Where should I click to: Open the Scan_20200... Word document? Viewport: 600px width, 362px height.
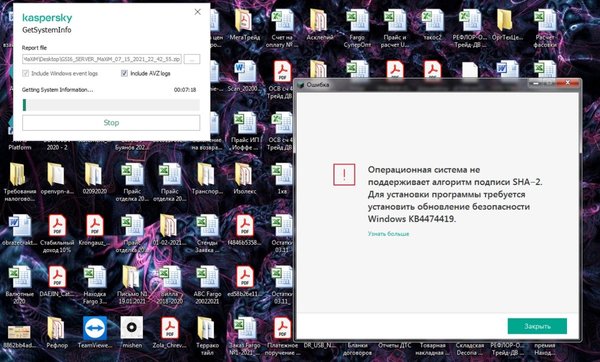[x=245, y=71]
